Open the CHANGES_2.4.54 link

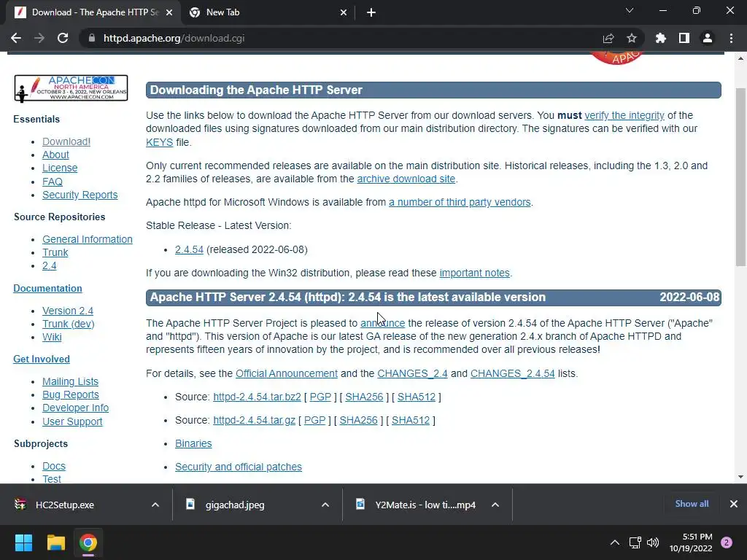(x=513, y=373)
